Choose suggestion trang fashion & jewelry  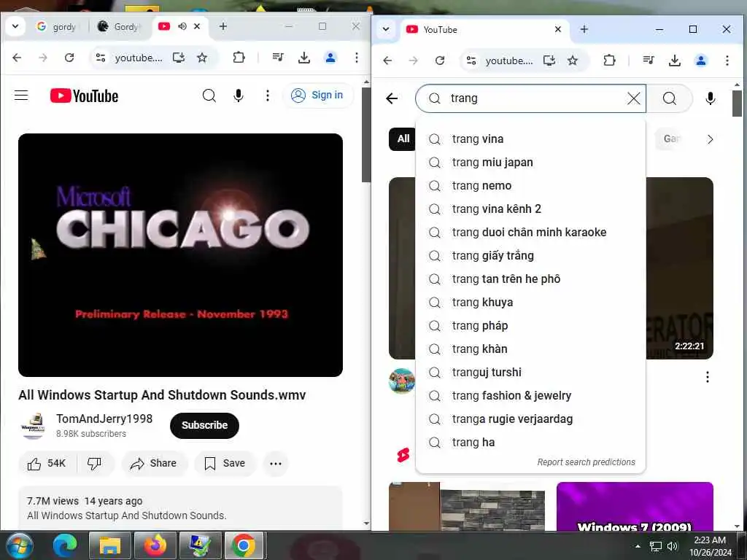[x=530, y=396]
